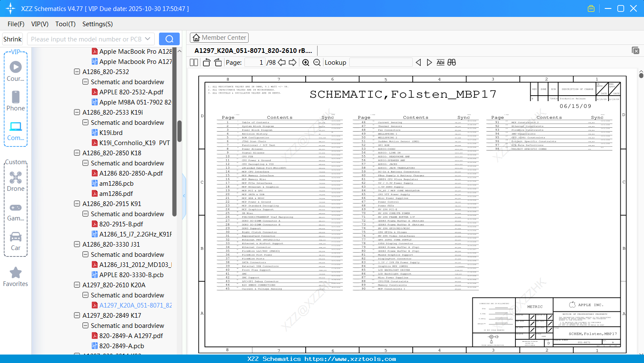The image size is (644, 363).
Task: Open the www.xzztools.com link in the footer
Action: [x=350, y=359]
